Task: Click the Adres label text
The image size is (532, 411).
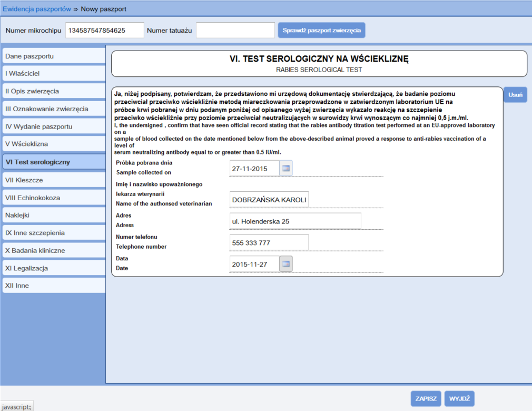Action: (x=123, y=215)
